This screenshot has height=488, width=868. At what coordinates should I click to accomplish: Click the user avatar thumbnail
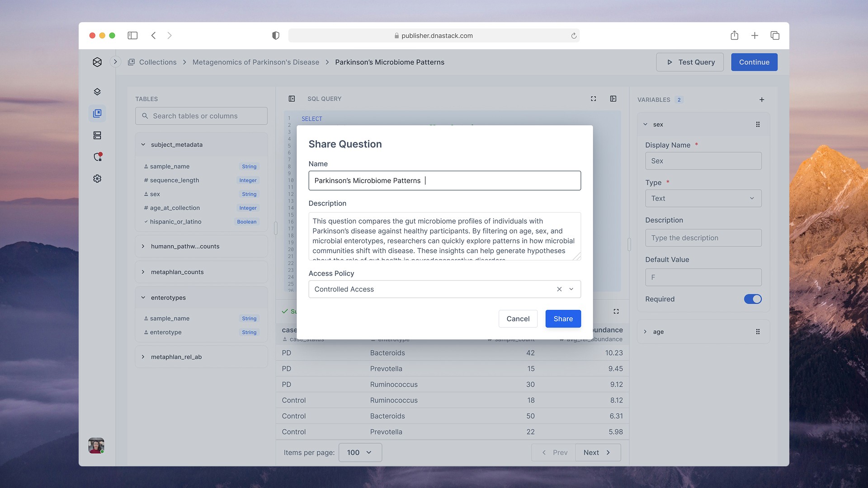pyautogui.click(x=96, y=446)
